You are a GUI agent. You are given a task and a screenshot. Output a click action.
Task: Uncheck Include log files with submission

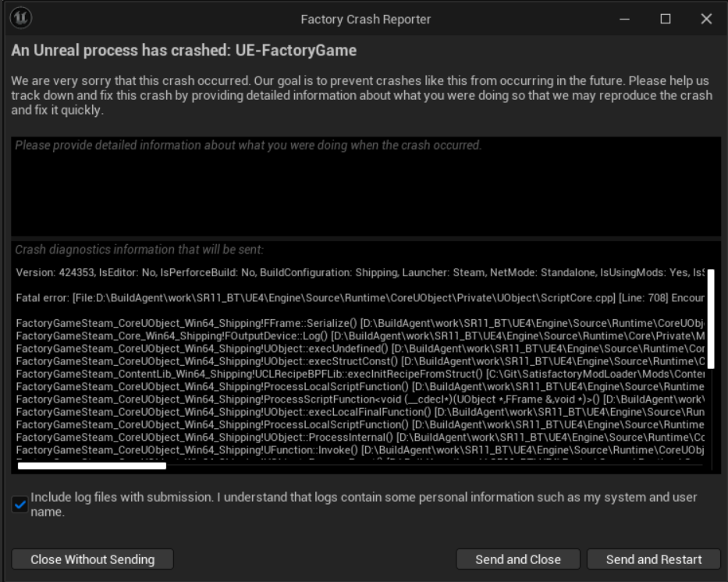[20, 504]
